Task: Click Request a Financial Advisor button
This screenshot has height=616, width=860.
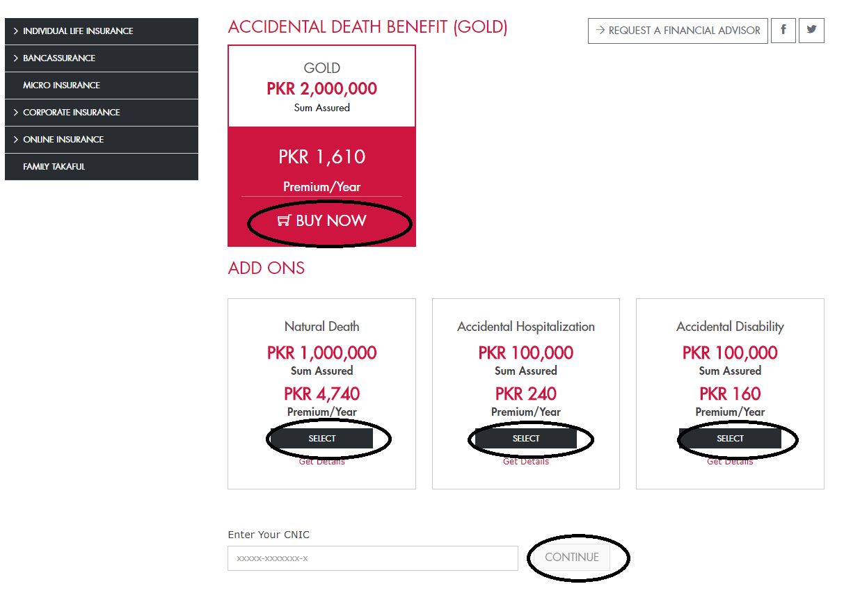Action: click(678, 31)
